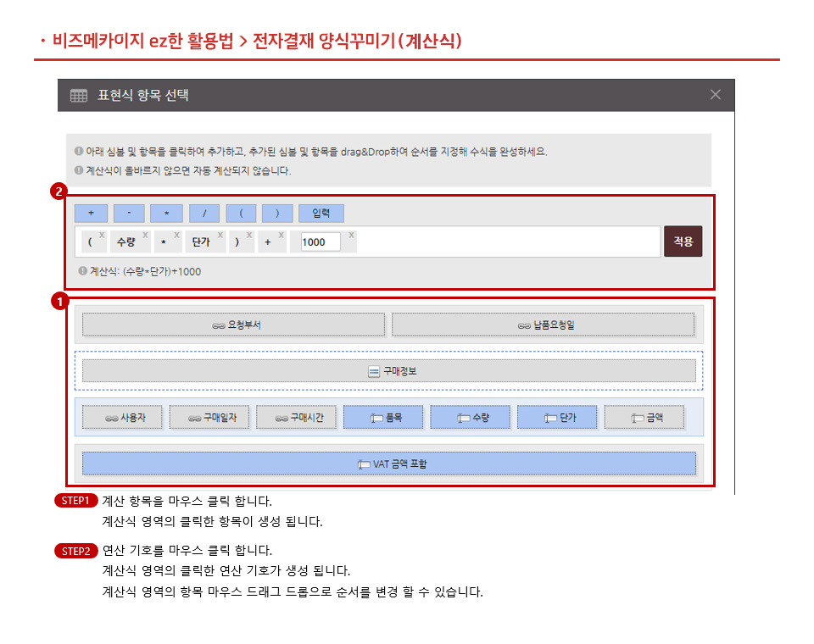Click the 적용 apply button
This screenshot has width=814, height=644.
click(683, 241)
